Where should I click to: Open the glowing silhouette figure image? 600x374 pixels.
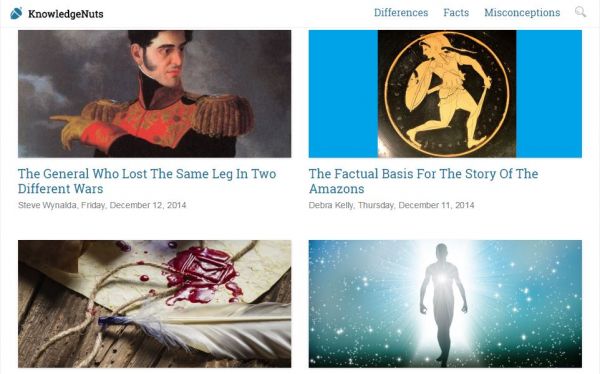tap(443, 304)
